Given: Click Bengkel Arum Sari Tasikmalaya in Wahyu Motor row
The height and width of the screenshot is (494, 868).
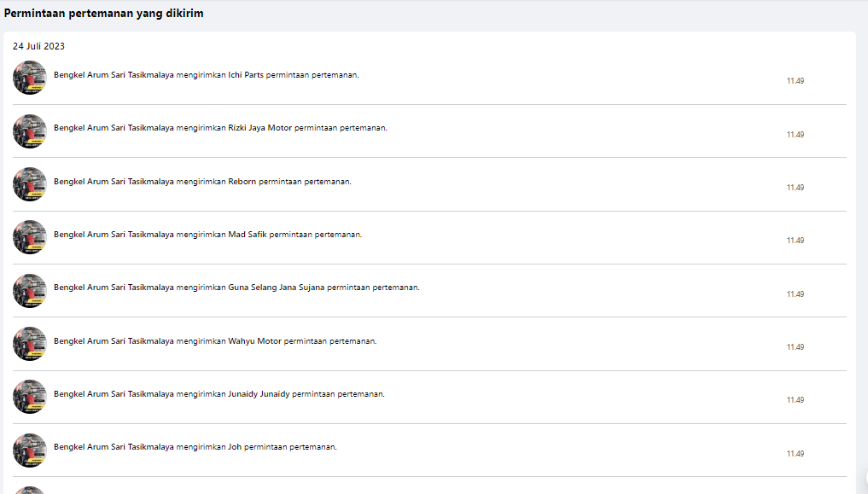Looking at the screenshot, I should (x=114, y=341).
